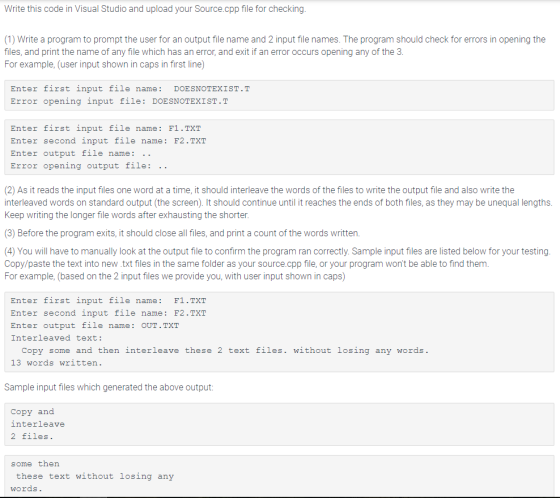Click the line 'Error opening output file: ..'

click(89, 166)
